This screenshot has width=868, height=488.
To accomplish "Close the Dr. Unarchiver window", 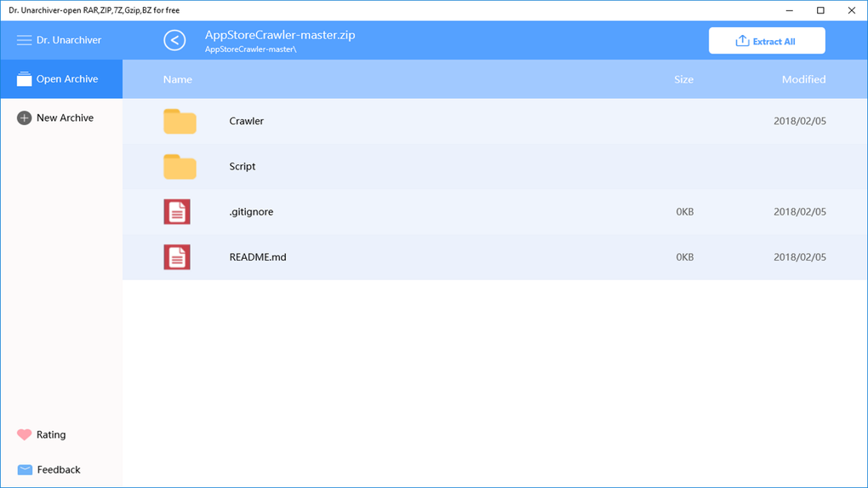I will [851, 10].
